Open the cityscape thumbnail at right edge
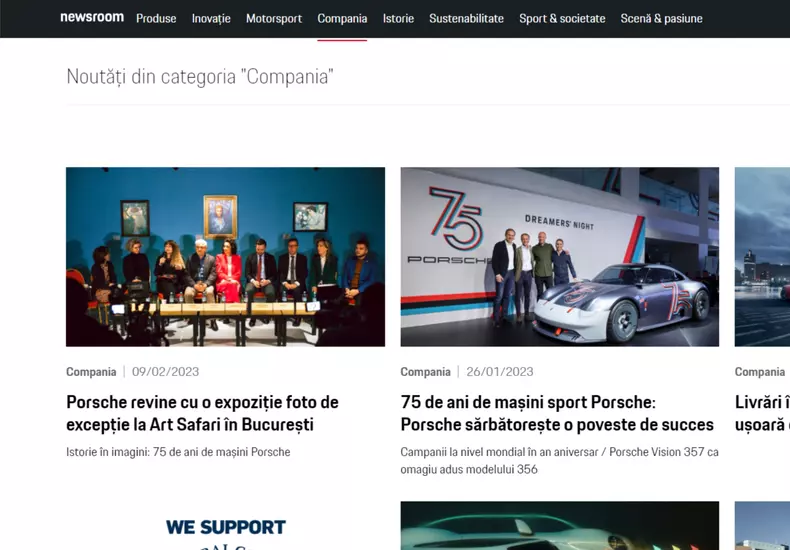790x550 pixels. (762, 257)
